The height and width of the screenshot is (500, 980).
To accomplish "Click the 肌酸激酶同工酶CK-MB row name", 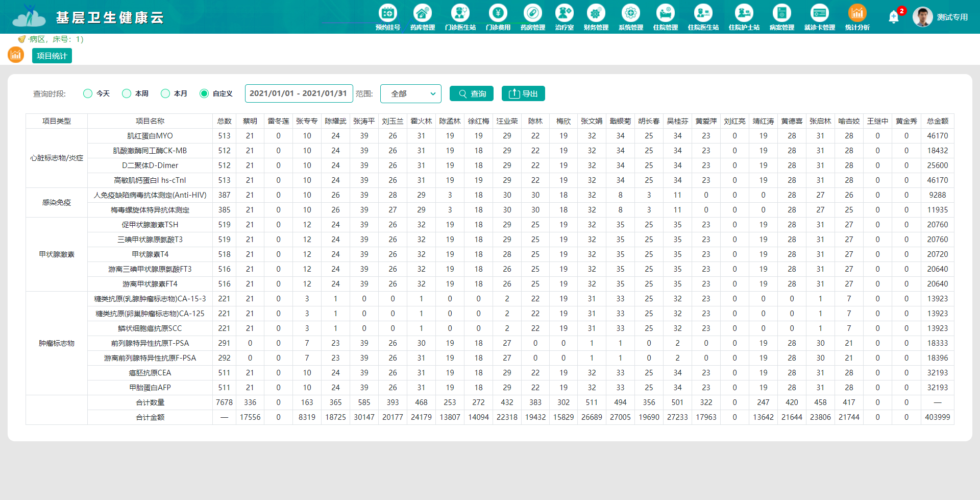I will pos(150,151).
